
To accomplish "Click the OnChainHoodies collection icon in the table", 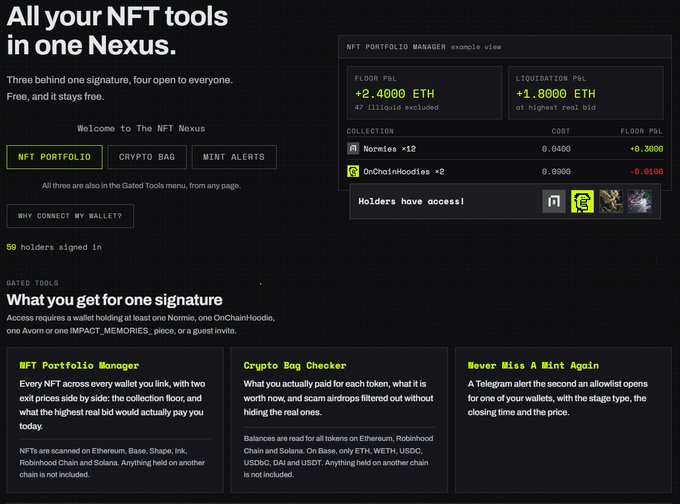I will tap(353, 171).
